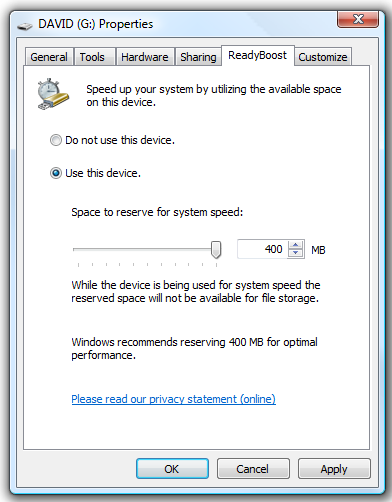Open the Sharing tab

coord(198,57)
